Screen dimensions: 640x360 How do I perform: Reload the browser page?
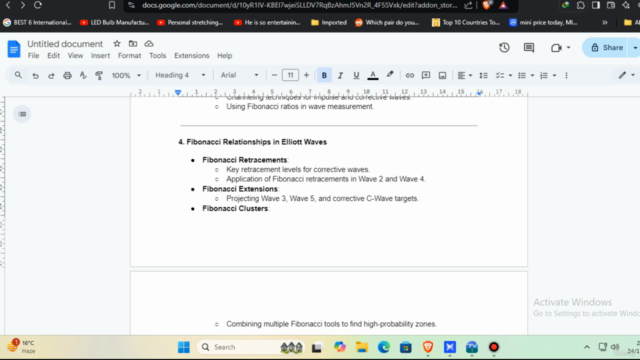coord(38,5)
